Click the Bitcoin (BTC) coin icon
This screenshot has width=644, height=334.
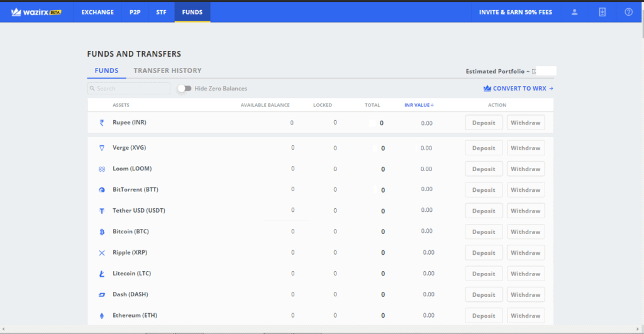click(101, 231)
